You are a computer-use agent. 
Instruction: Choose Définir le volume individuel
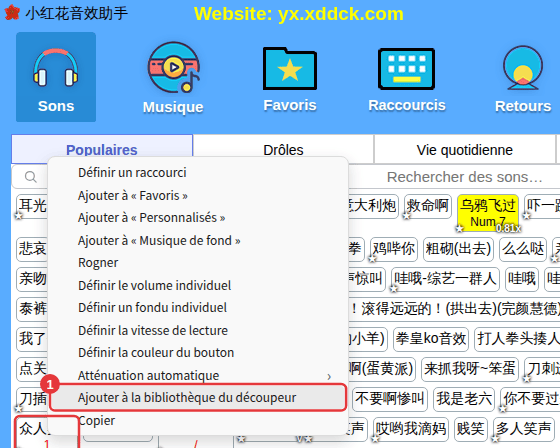[x=198, y=285]
